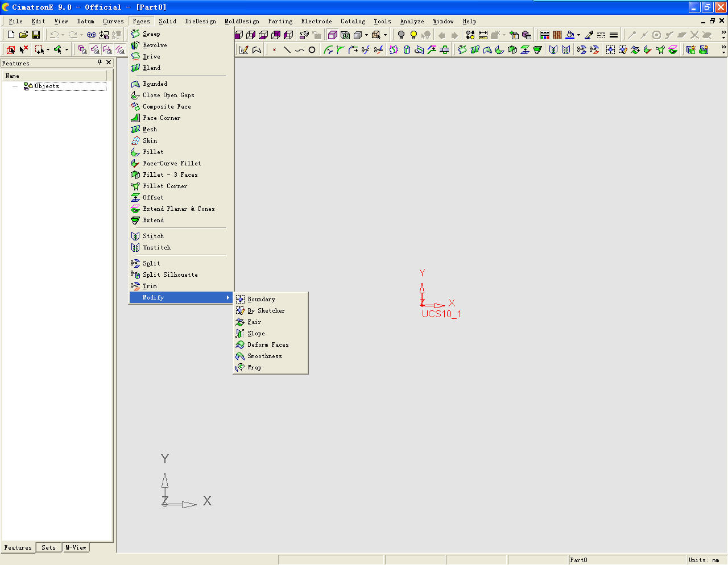Open the green pick-filter dropdown arrow
Screen dimensions: 728x565
(67, 49)
